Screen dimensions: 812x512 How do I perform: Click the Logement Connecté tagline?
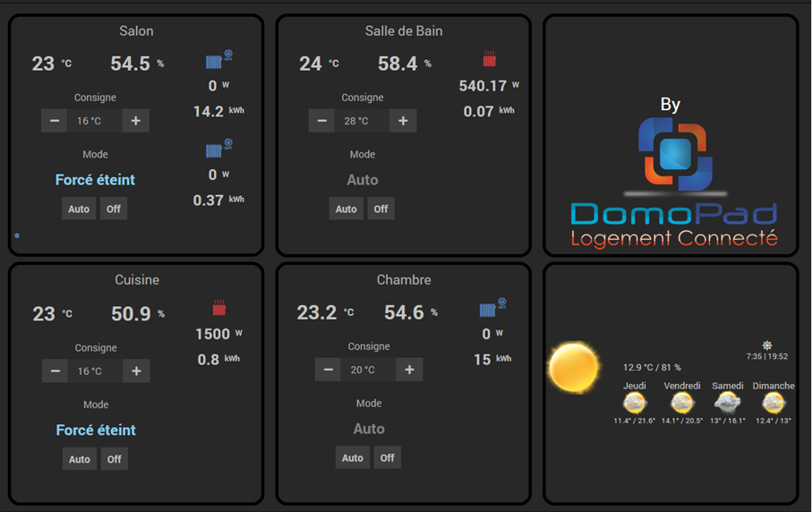tap(674, 238)
